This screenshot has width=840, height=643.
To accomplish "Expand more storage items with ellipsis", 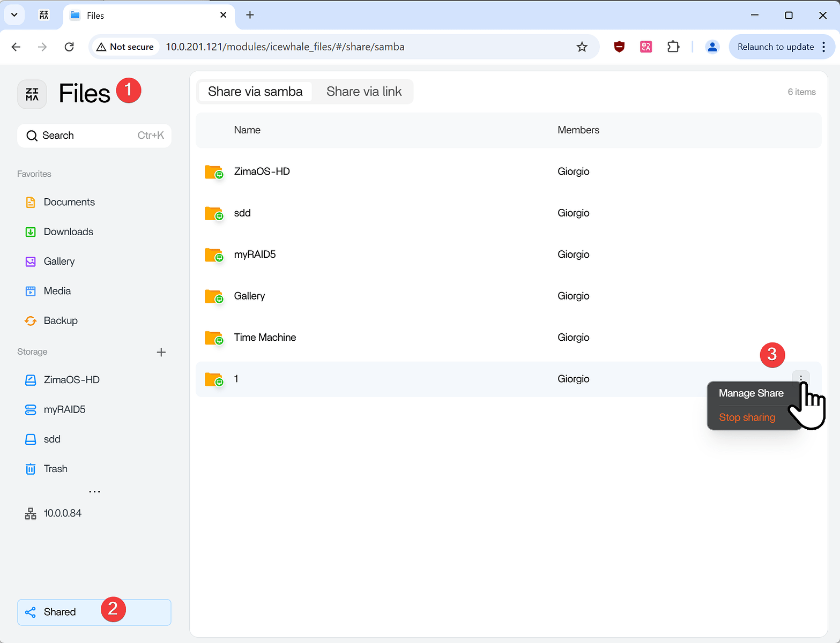I will [x=94, y=491].
